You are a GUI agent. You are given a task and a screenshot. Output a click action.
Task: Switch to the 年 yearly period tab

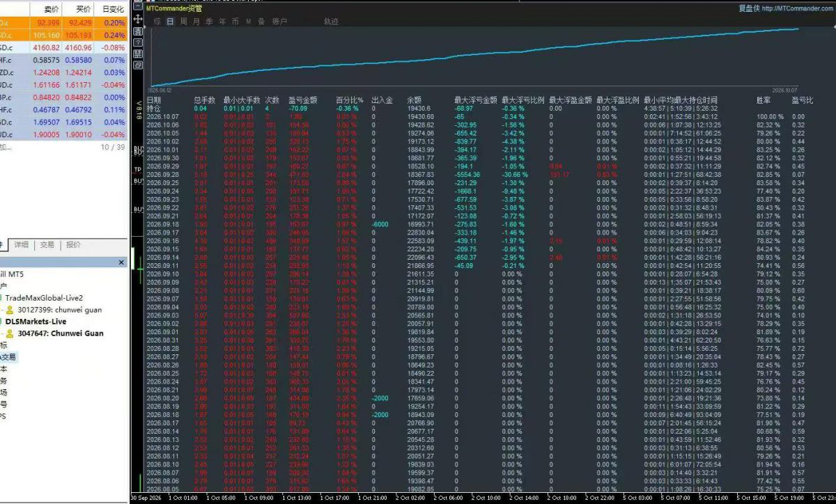coord(222,22)
